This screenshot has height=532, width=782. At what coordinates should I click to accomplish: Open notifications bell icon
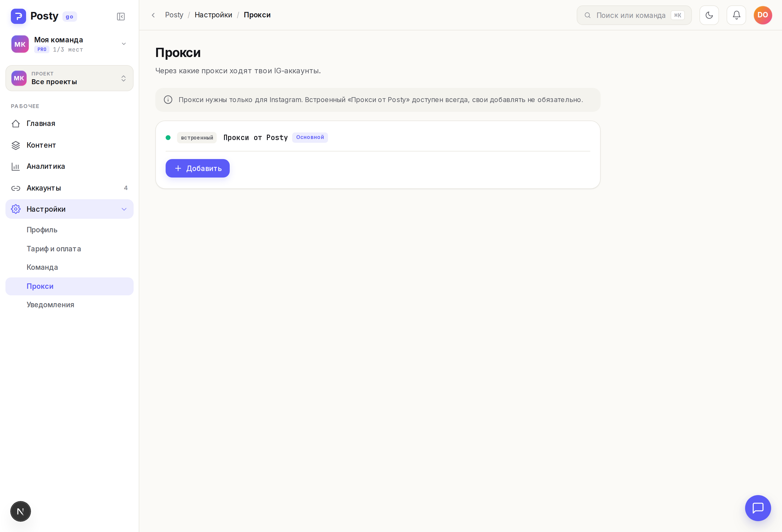pyautogui.click(x=736, y=15)
